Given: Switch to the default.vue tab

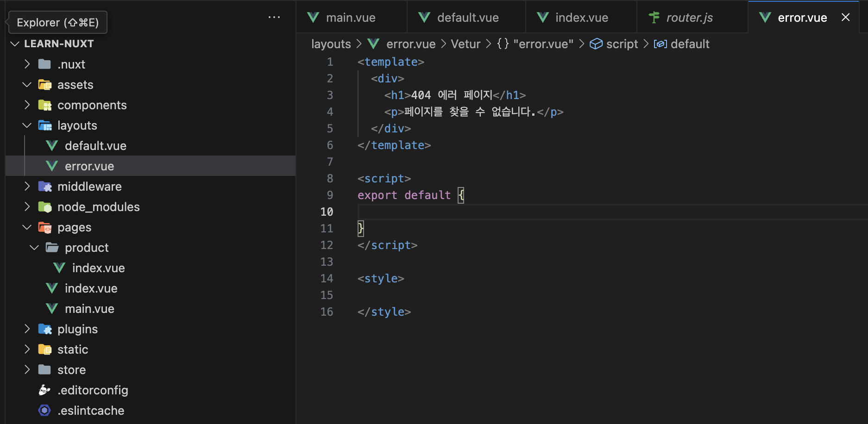Looking at the screenshot, I should pos(466,17).
